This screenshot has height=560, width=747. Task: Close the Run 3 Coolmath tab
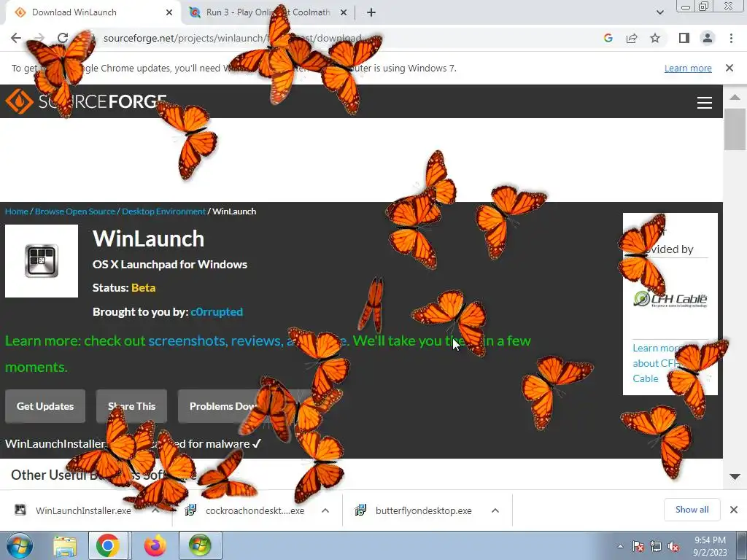click(344, 12)
